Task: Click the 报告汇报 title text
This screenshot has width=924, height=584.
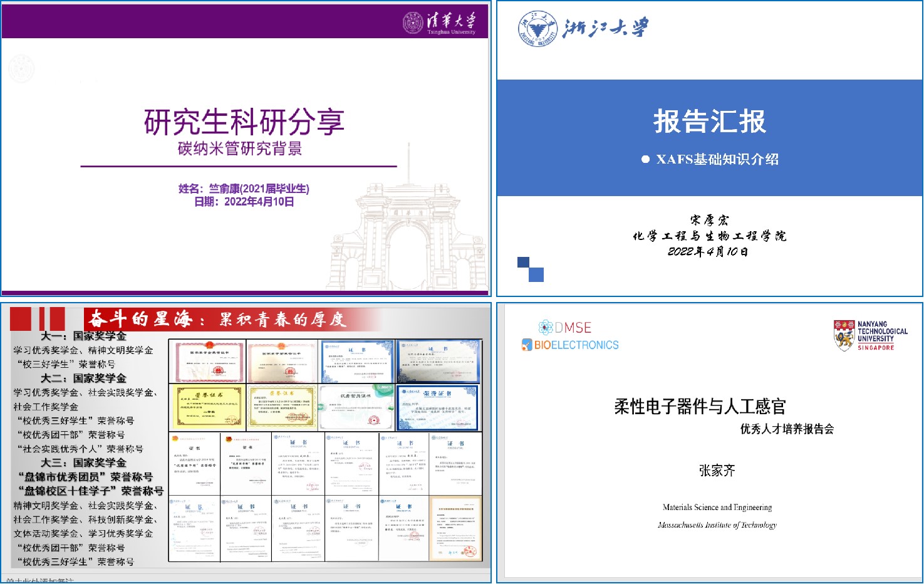Action: (710, 121)
